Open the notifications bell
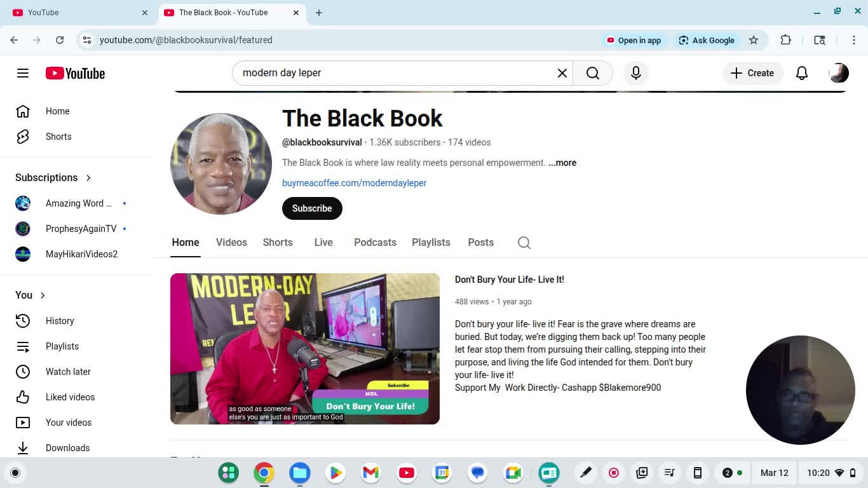 pyautogui.click(x=801, y=73)
